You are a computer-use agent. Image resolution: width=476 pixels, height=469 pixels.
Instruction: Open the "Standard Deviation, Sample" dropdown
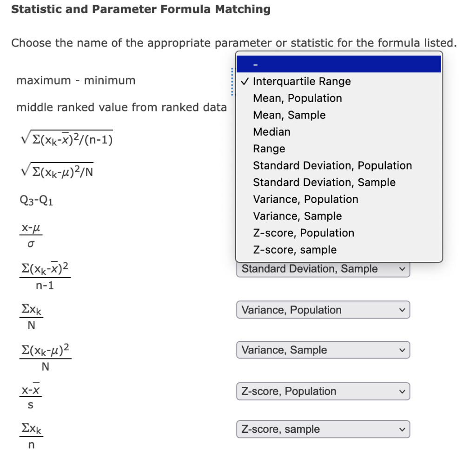323,268
